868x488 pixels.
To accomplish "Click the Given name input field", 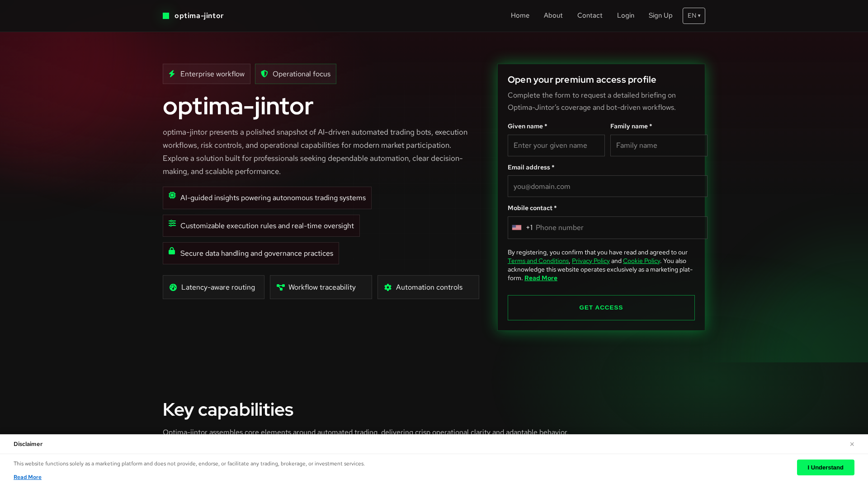I will pos(556,145).
